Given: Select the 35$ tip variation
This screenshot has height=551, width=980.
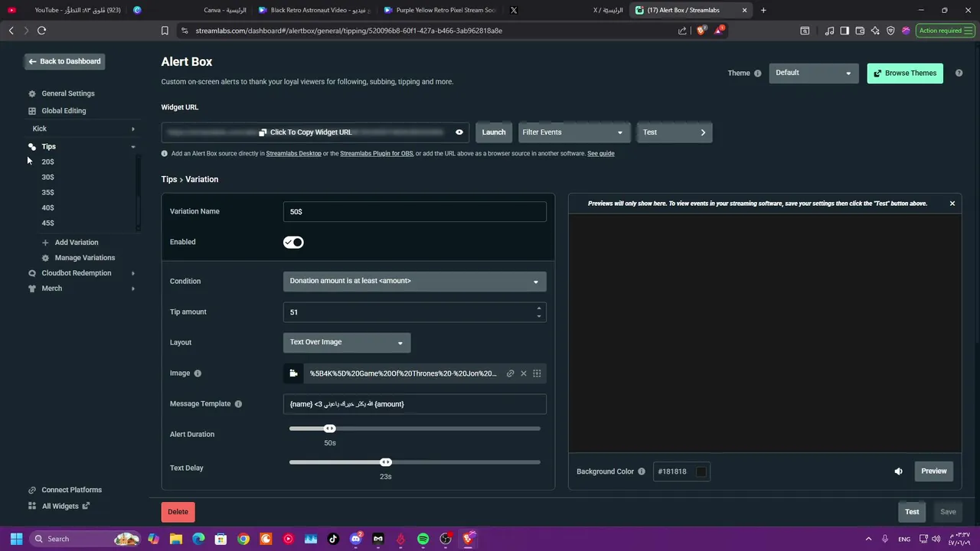Looking at the screenshot, I should (48, 193).
